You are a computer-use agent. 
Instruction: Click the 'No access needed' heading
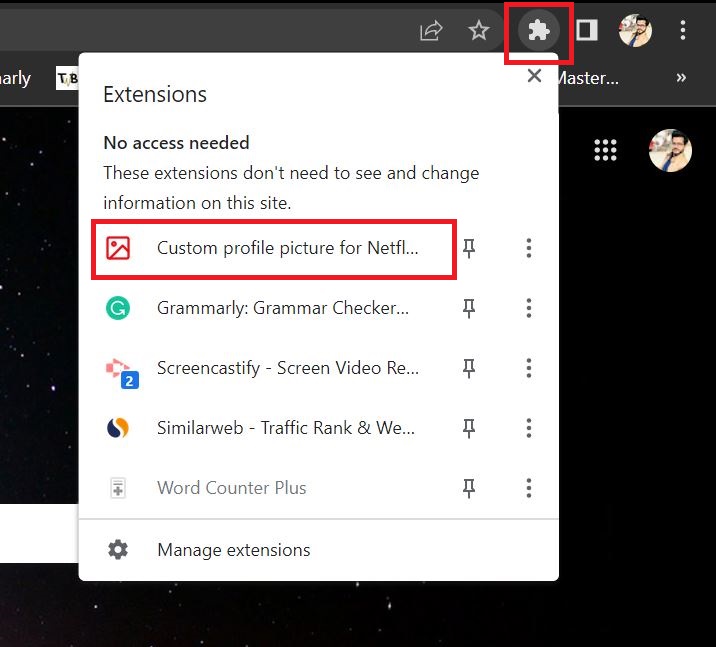(x=176, y=143)
